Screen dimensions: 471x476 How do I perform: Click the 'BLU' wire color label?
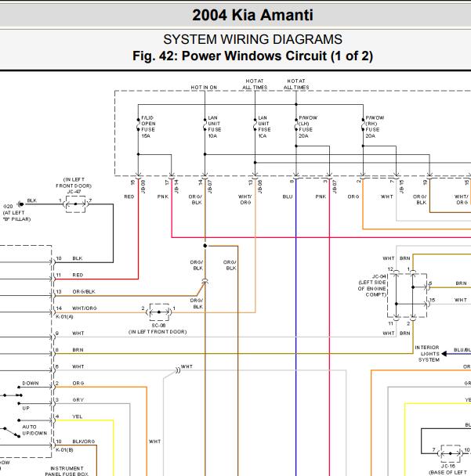288,197
